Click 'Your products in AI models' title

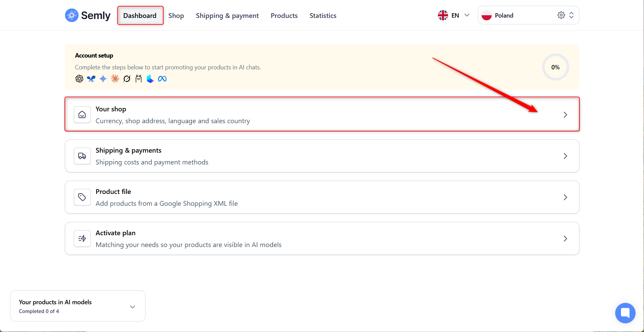[55, 302]
